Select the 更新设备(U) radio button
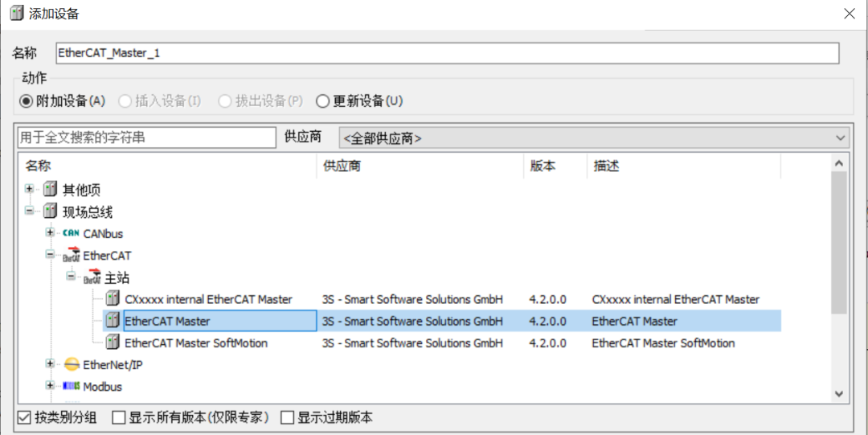 (323, 101)
